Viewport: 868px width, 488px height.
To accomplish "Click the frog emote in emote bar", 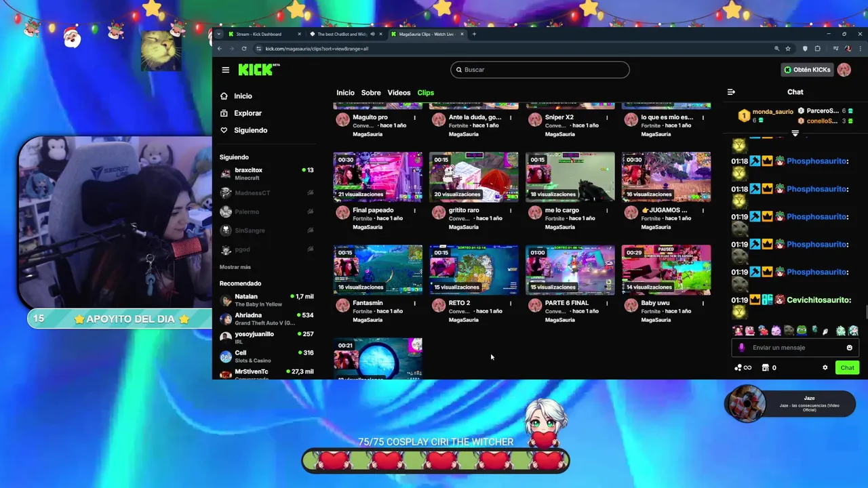I will [802, 331].
